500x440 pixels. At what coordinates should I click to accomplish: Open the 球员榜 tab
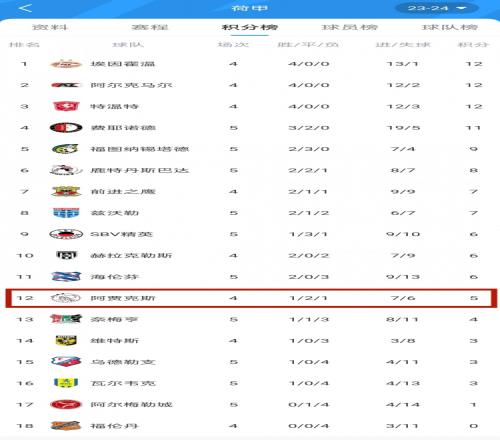(349, 27)
